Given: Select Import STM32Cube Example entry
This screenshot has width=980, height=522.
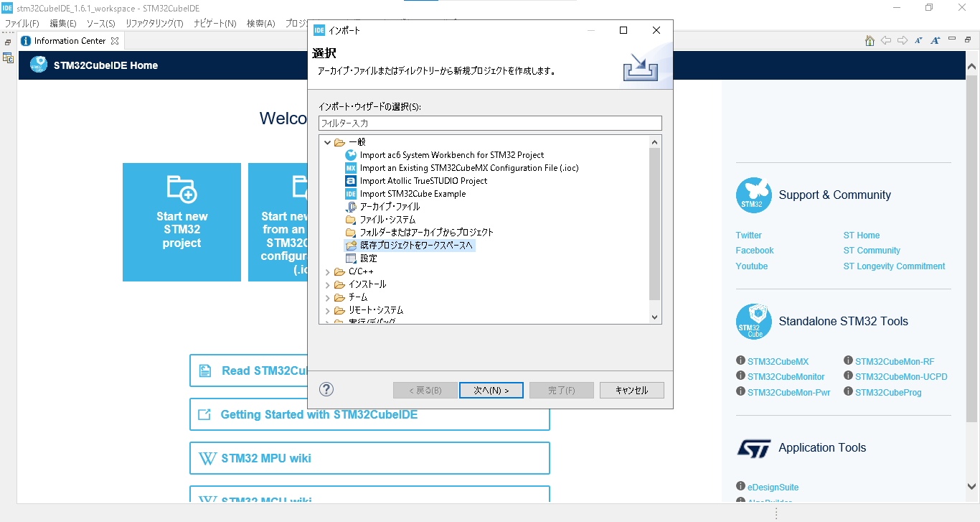Looking at the screenshot, I should (x=413, y=194).
